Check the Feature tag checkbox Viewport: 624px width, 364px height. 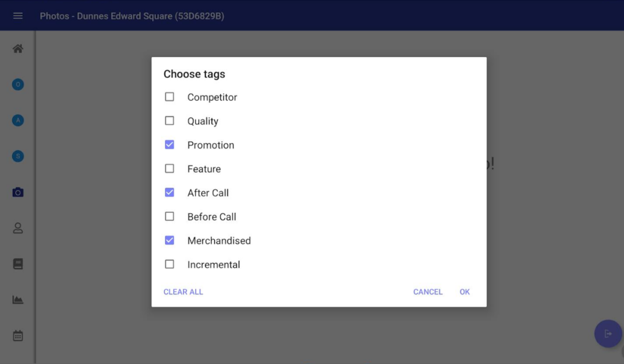(169, 169)
